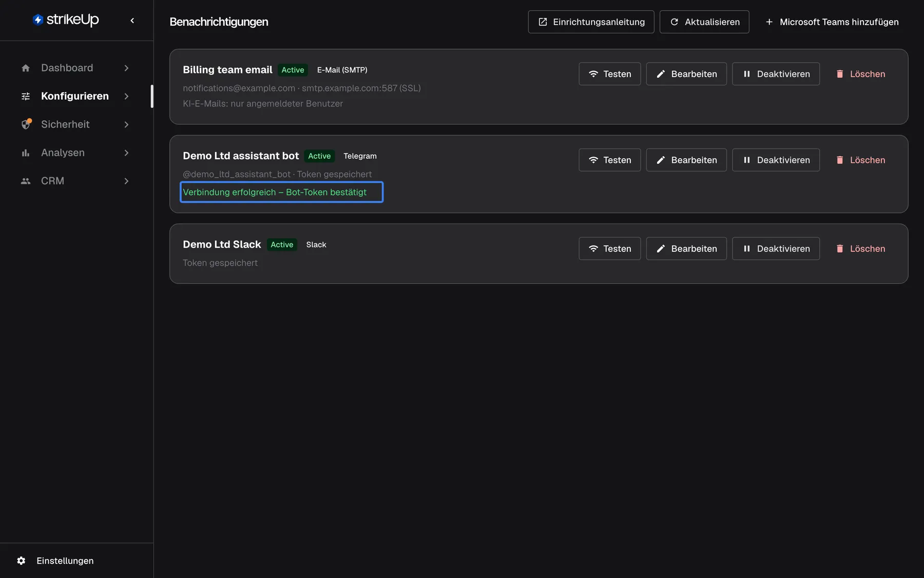Click the Telegram type label

[360, 156]
